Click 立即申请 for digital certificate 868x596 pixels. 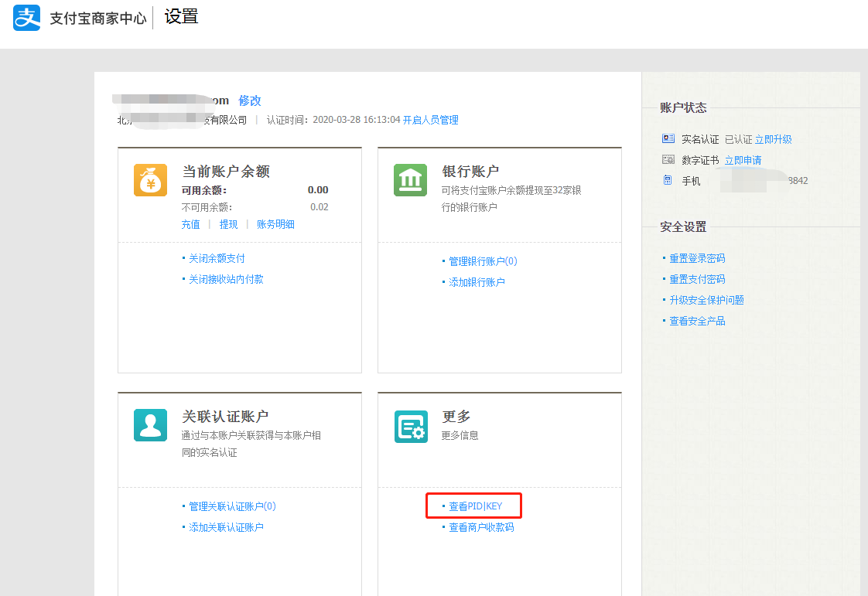743,160
